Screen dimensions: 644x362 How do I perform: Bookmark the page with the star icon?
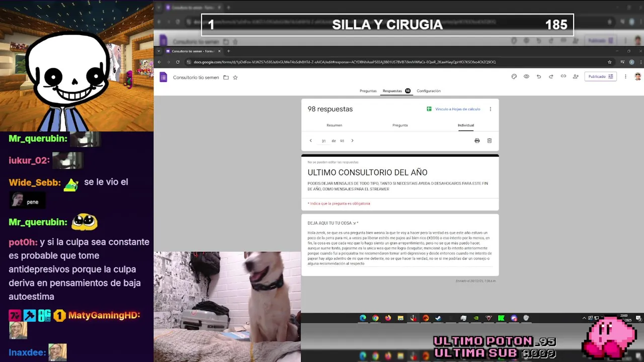(609, 62)
